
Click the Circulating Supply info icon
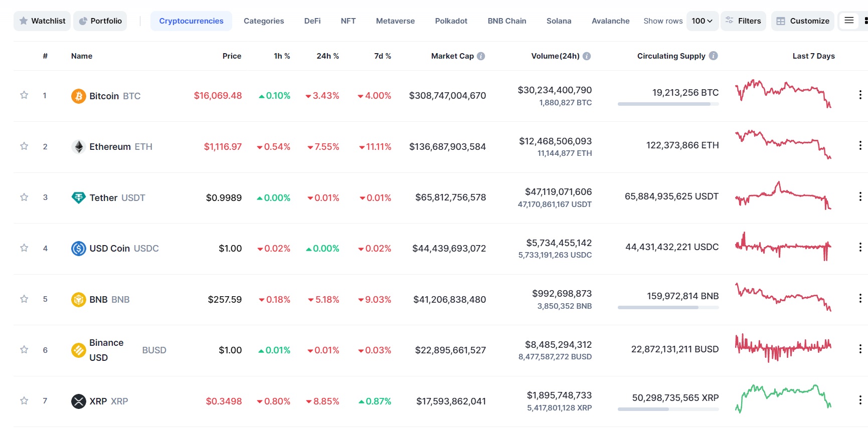click(714, 56)
